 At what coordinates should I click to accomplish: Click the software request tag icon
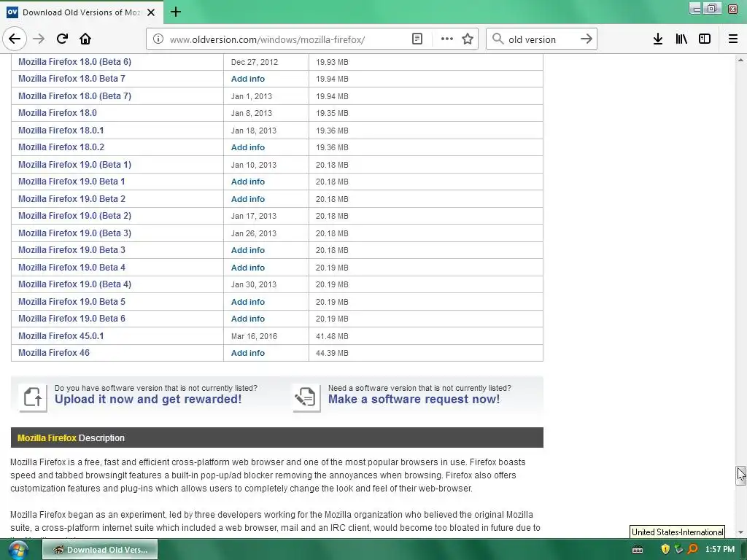306,397
